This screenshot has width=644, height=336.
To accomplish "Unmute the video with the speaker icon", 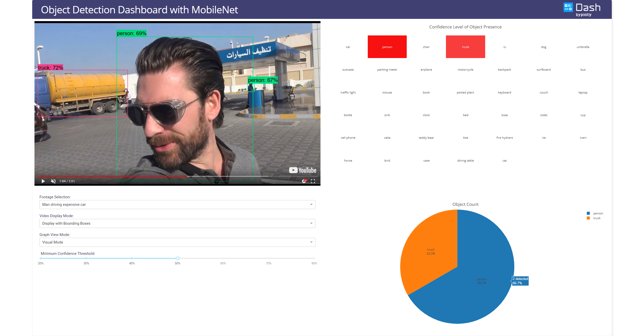I will tap(53, 181).
